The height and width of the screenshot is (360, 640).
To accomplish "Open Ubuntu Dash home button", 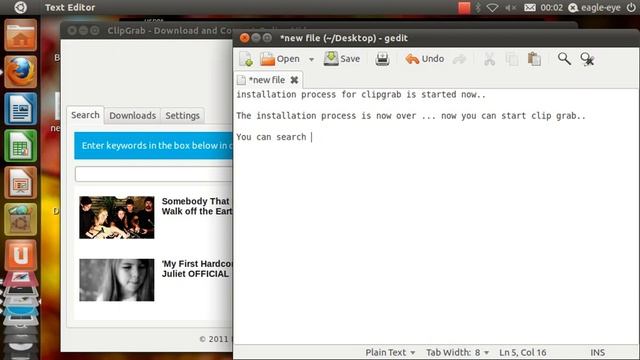I will click(x=20, y=7).
